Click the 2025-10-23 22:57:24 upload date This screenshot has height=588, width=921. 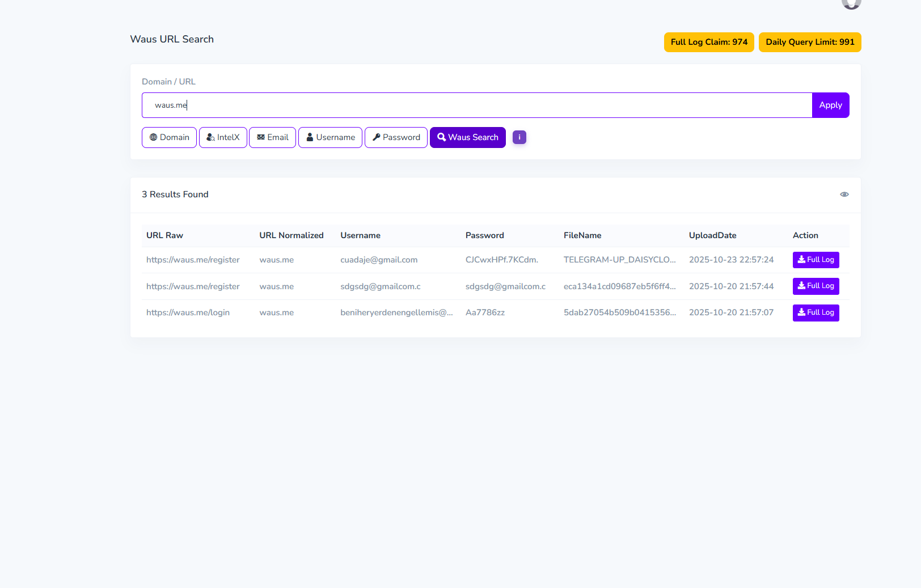pos(731,260)
